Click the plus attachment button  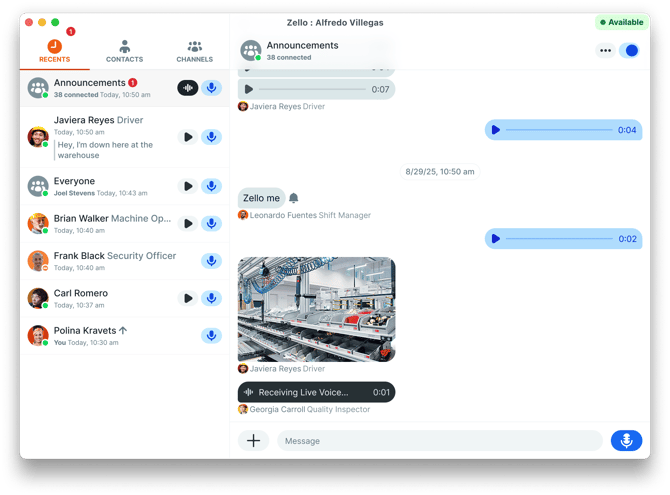point(253,441)
